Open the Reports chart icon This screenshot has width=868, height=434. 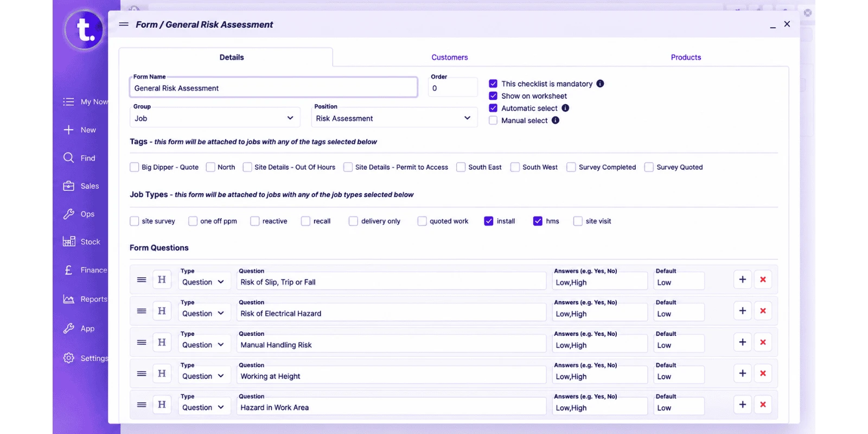(x=68, y=299)
